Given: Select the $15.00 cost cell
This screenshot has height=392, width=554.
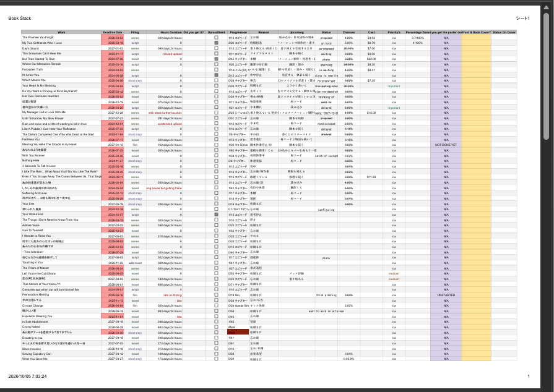Looking at the screenshot, I should (371, 113).
